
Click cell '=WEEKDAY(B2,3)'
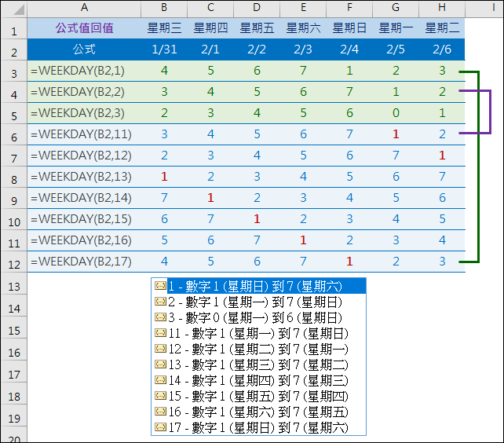click(x=84, y=113)
